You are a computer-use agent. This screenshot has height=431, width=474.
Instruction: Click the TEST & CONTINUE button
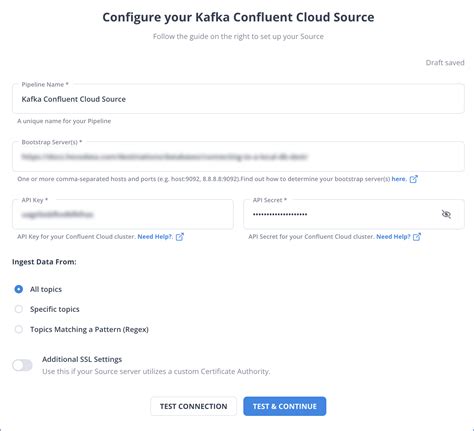[x=285, y=406]
